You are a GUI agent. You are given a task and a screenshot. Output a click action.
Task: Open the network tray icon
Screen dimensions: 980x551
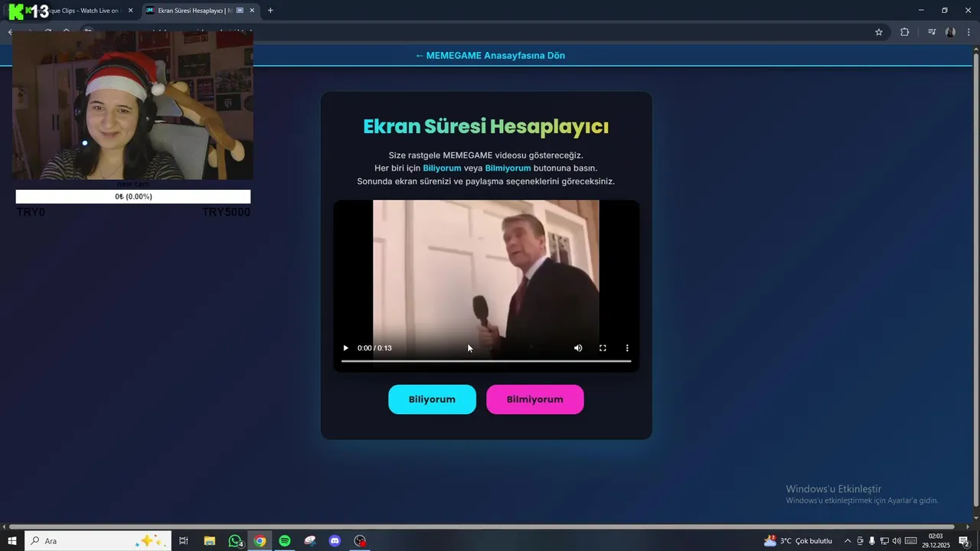tap(884, 541)
